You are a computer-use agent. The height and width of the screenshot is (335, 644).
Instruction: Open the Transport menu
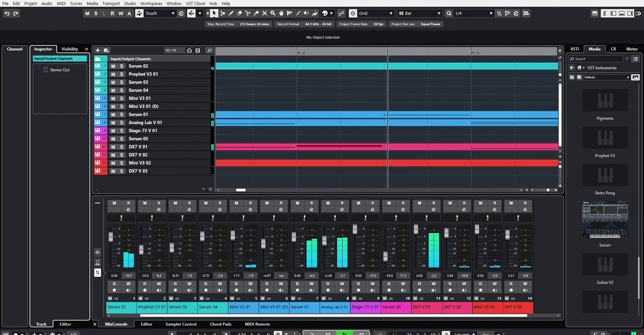[x=111, y=3]
